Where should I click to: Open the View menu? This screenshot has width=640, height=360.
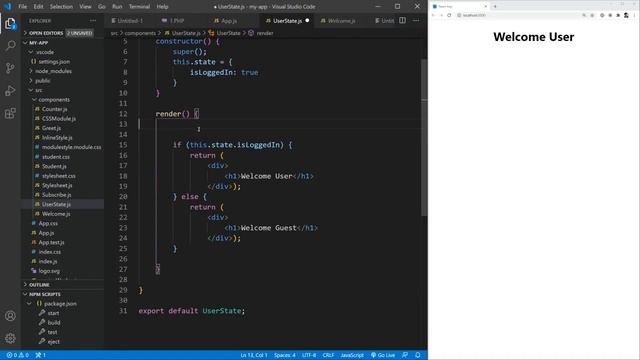coord(85,7)
